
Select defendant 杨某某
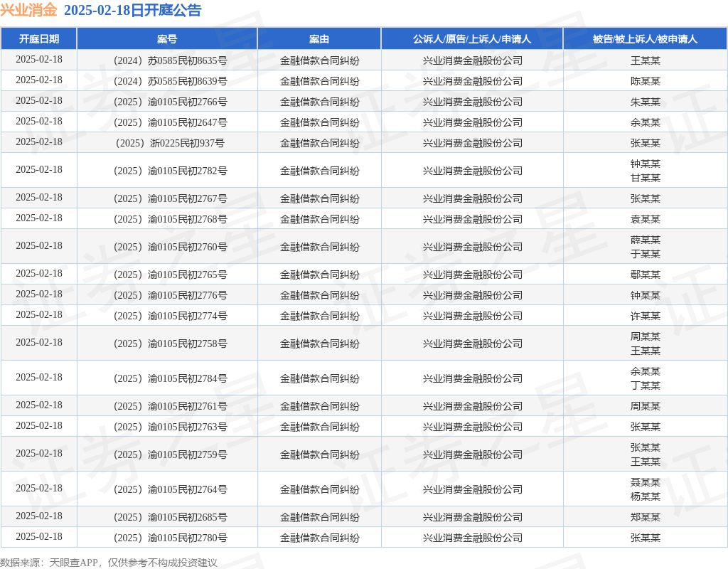click(x=646, y=496)
